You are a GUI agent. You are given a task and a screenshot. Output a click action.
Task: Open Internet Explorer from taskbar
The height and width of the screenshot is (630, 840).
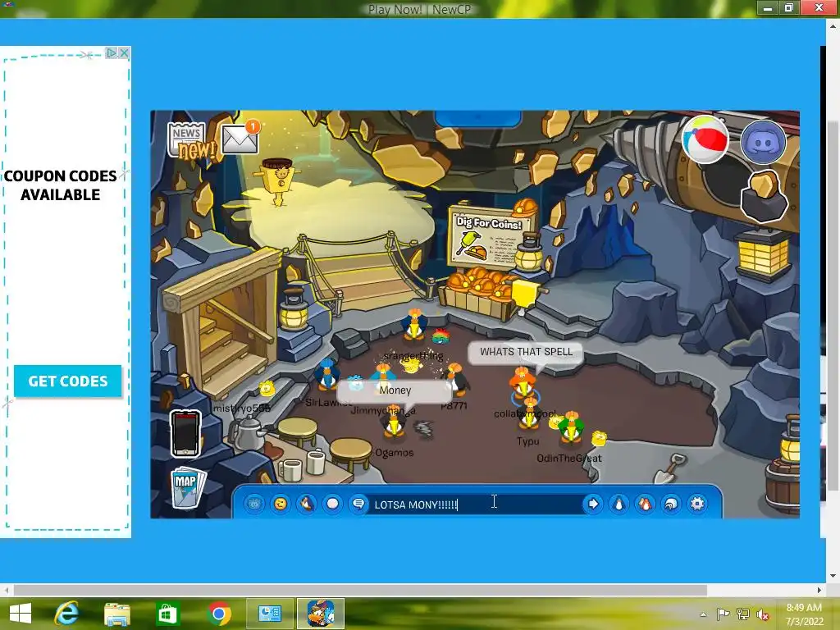coord(67,614)
